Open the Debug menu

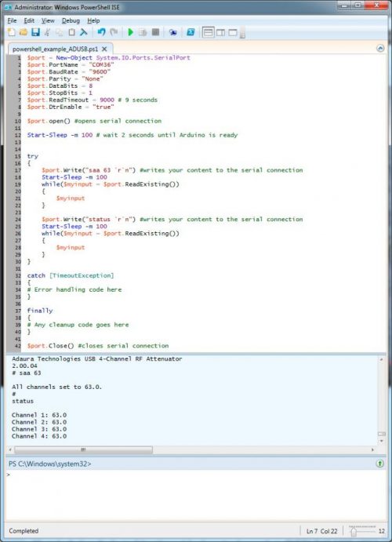(x=71, y=20)
